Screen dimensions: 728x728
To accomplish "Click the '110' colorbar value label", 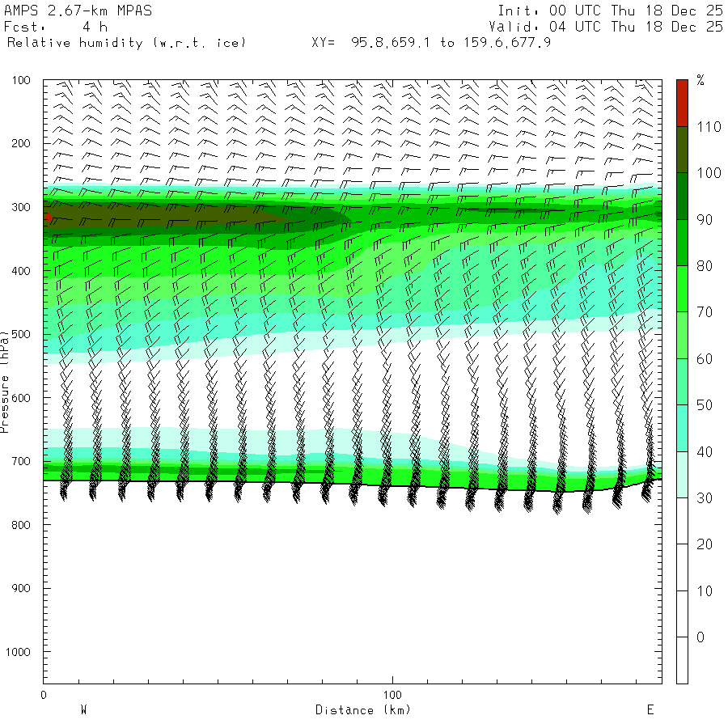I will (709, 127).
